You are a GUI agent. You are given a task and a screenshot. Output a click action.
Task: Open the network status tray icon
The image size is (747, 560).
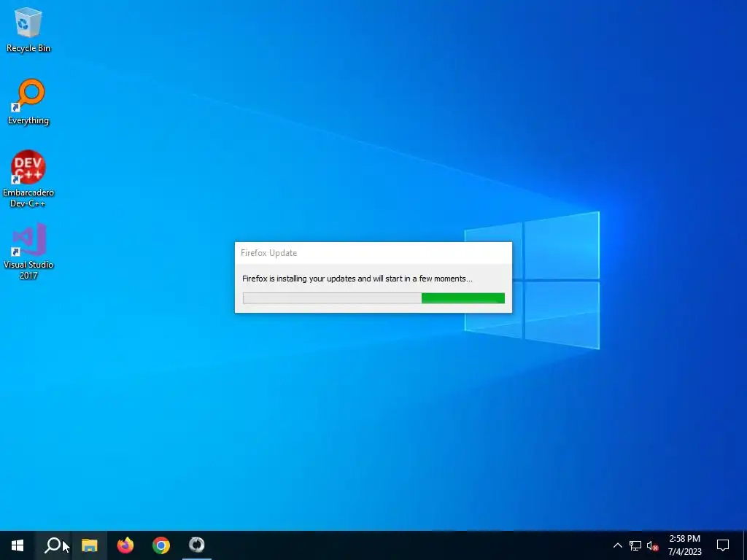click(635, 545)
